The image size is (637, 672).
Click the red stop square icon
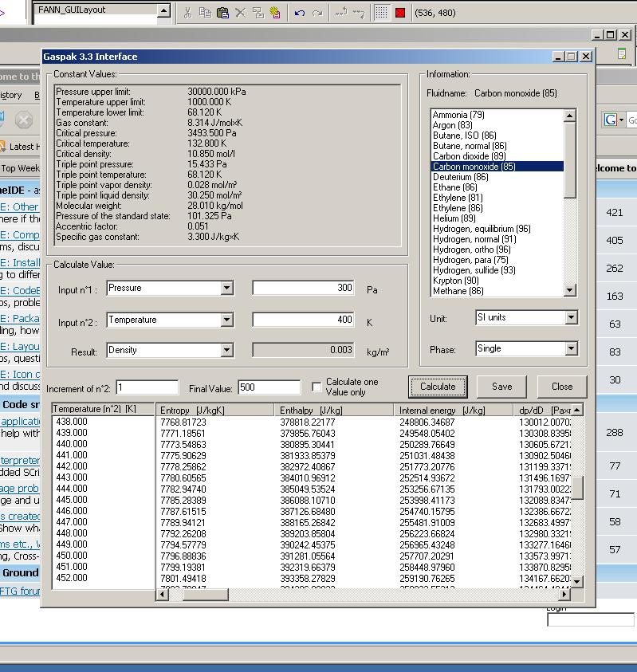tap(400, 13)
